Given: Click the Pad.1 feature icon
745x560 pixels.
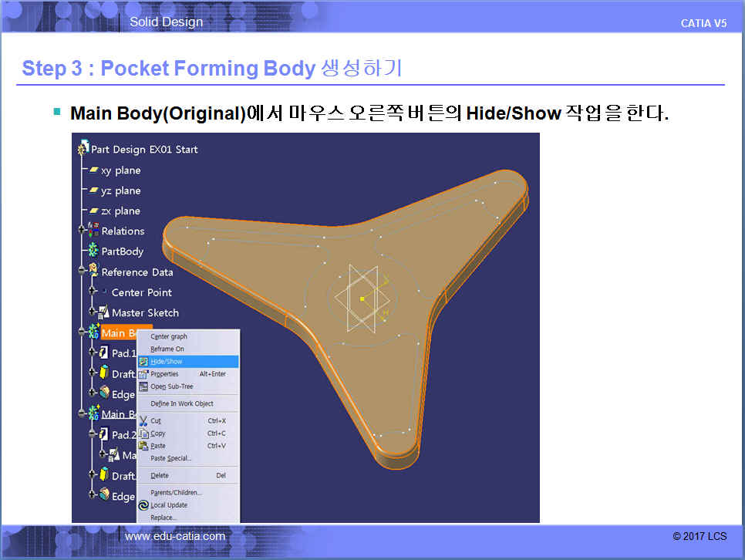Looking at the screenshot, I should (103, 353).
